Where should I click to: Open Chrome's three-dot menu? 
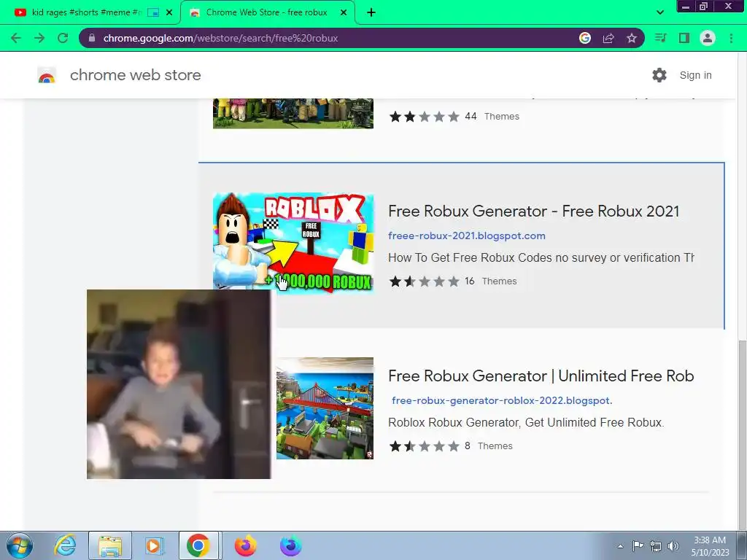pyautogui.click(x=731, y=38)
